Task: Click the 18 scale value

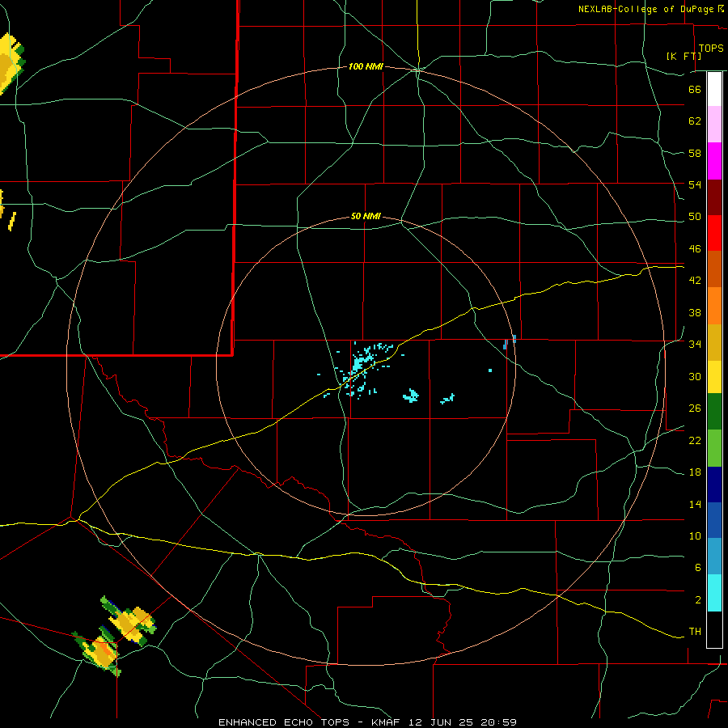Action: (695, 472)
